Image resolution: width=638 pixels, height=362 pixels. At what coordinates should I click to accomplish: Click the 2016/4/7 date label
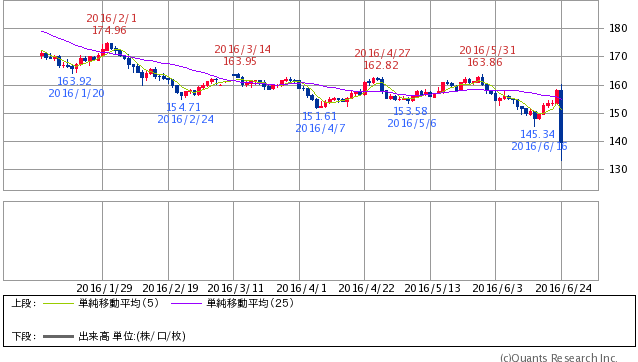[x=320, y=129]
